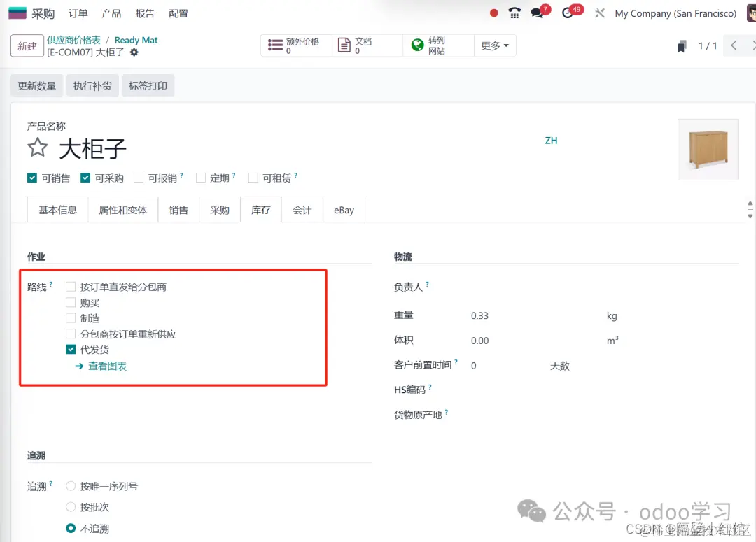Open 查看图表 link
756x542 pixels.
pos(108,366)
